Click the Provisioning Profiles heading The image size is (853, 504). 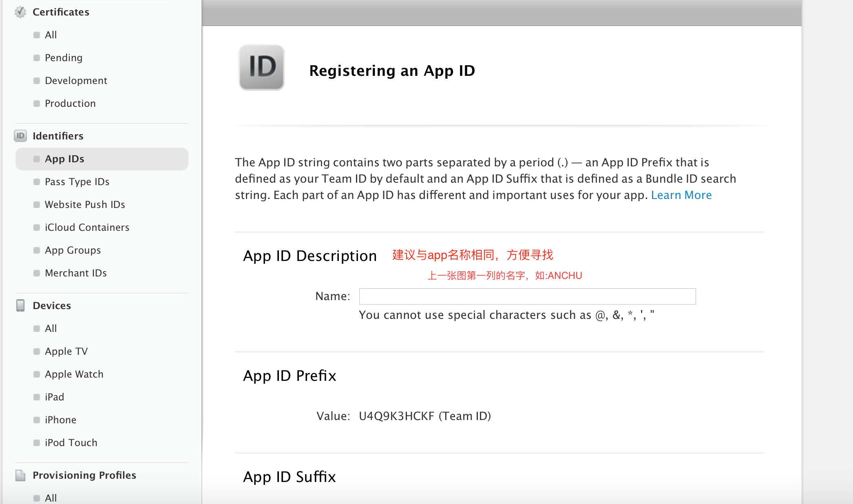84,475
